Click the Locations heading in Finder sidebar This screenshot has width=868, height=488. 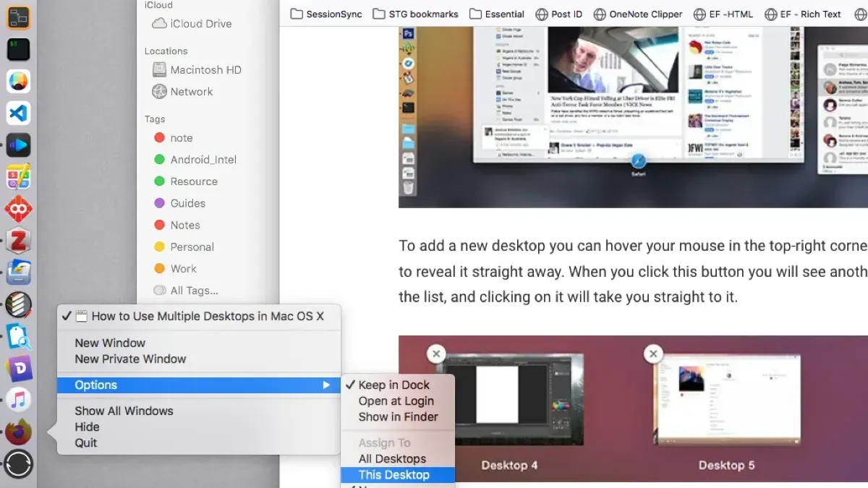(166, 51)
